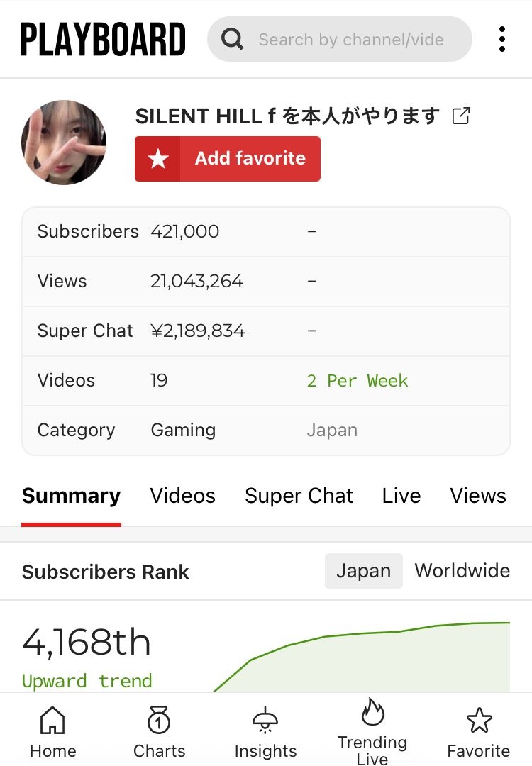The image size is (532, 766).
Task: Go to Trending Live section
Action: [372, 731]
